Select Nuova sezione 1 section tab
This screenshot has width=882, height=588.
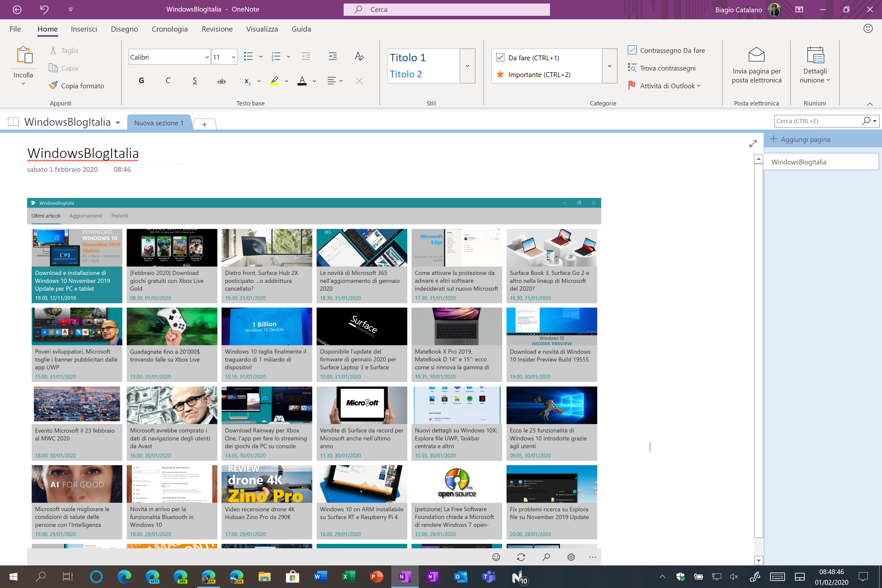159,123
